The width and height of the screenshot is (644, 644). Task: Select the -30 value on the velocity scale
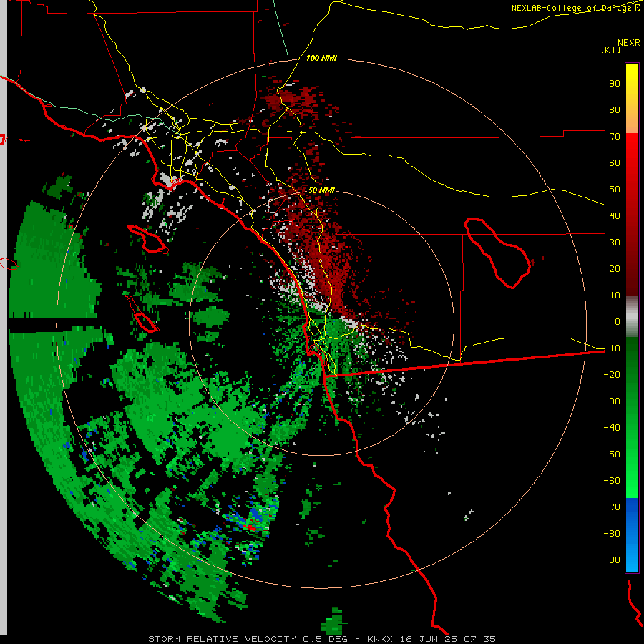click(x=612, y=401)
